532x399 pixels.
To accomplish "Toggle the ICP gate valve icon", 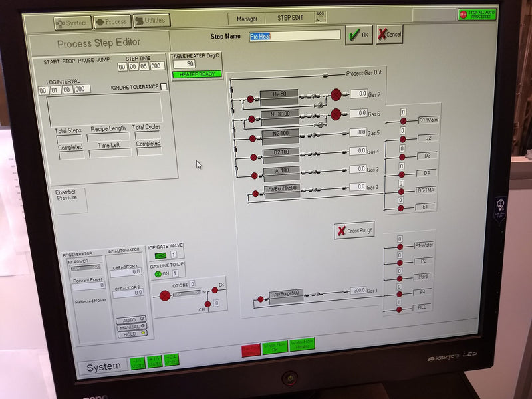I will (160, 255).
